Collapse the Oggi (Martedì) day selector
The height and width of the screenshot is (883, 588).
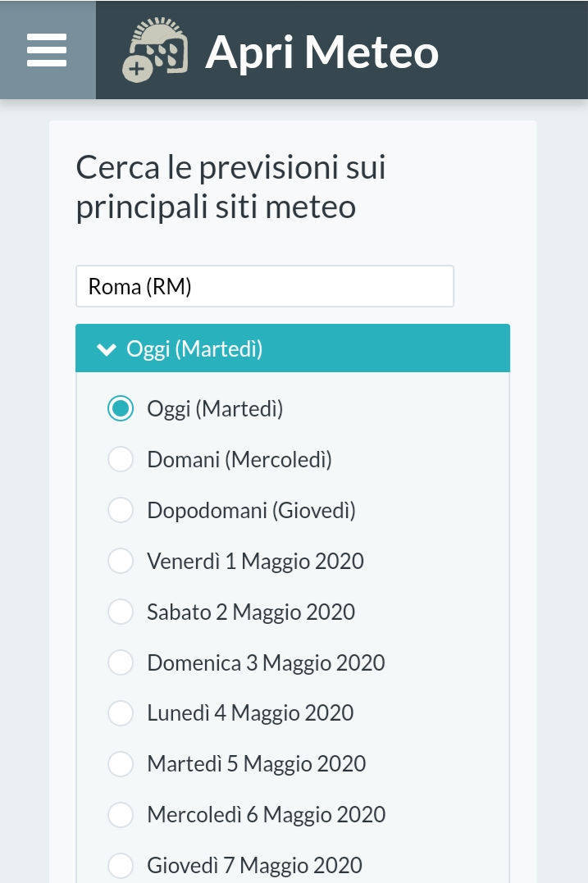[292, 348]
